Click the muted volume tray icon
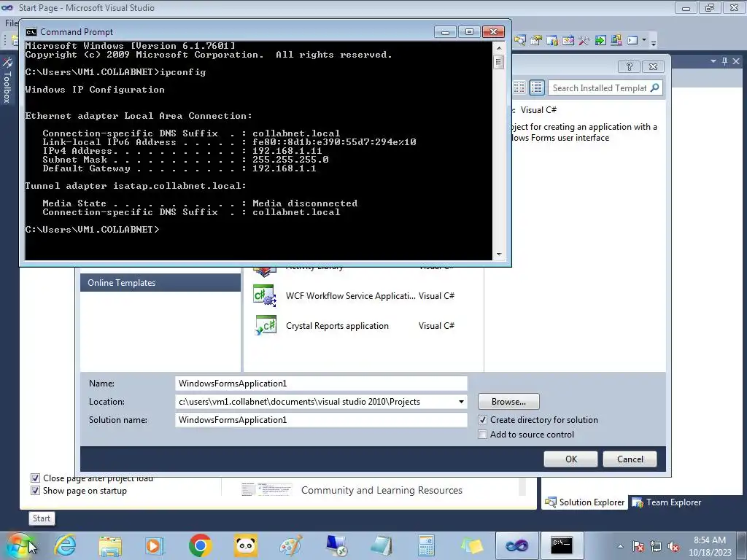Screen dimensions: 747x560 pos(673,547)
